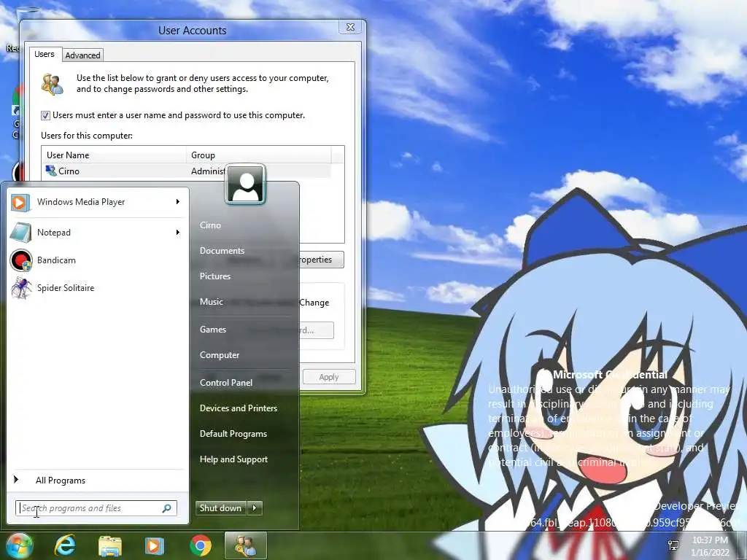This screenshot has height=560, width=747.
Task: Expand Windows Media Player jump list arrow
Action: [x=178, y=202]
